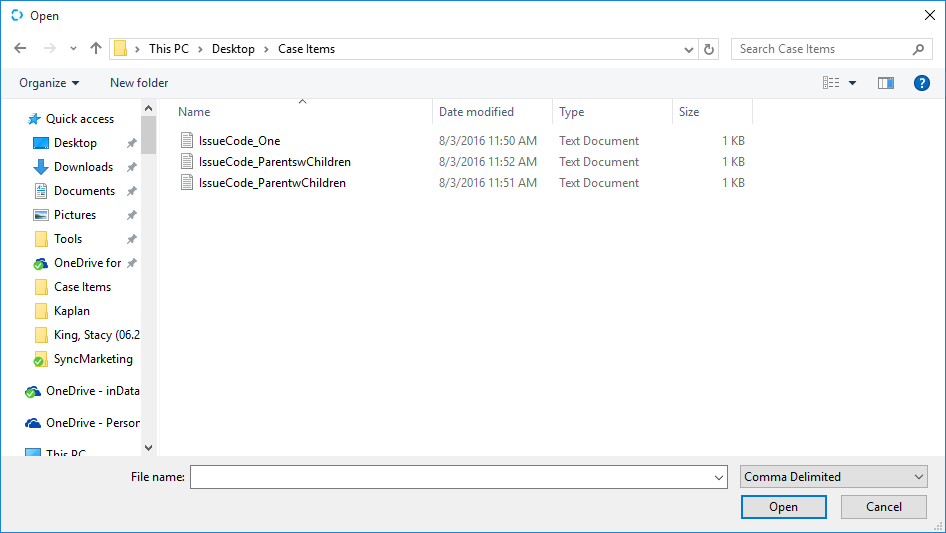Change view with the view icon
946x533 pixels.
[831, 83]
